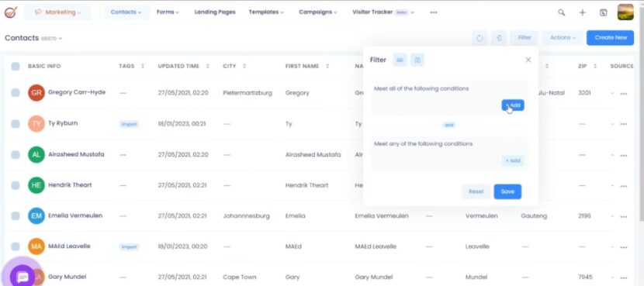Click the HE avatar of Hendrik Theart
644x286 pixels.
click(36, 185)
